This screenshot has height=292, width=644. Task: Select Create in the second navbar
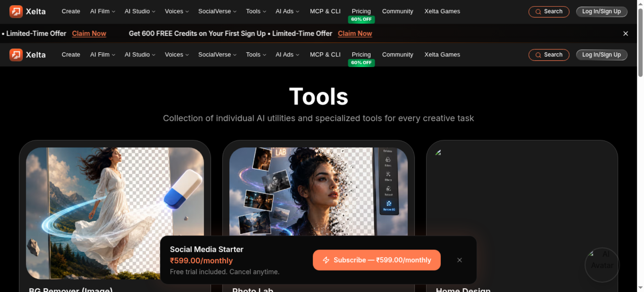point(71,55)
